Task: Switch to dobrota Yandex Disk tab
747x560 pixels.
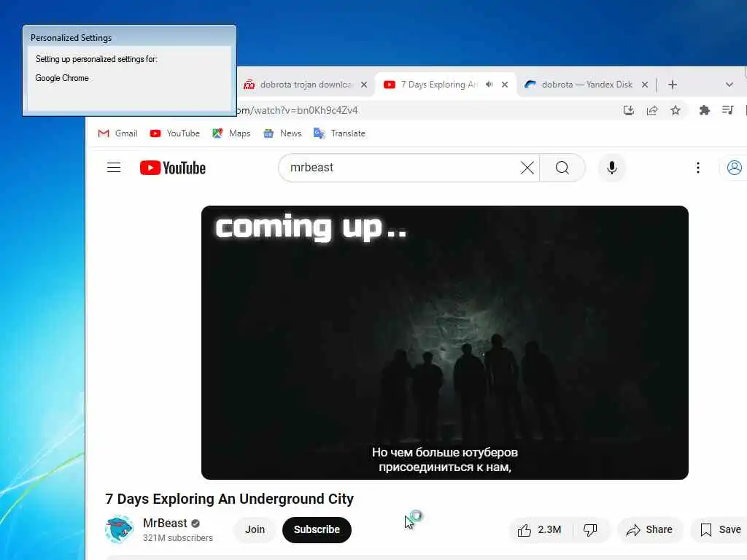Action: click(x=586, y=85)
